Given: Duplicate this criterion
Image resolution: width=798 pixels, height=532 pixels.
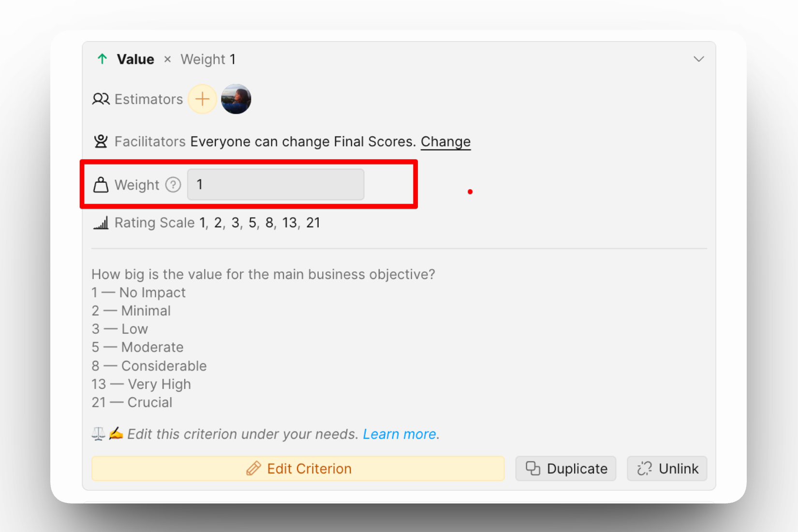Looking at the screenshot, I should pyautogui.click(x=565, y=469).
